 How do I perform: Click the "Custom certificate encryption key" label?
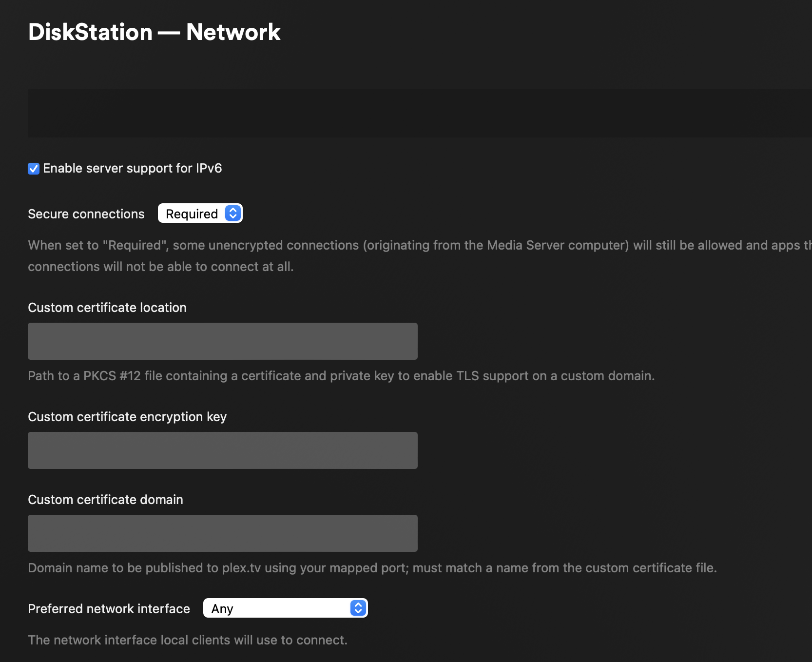(x=127, y=417)
